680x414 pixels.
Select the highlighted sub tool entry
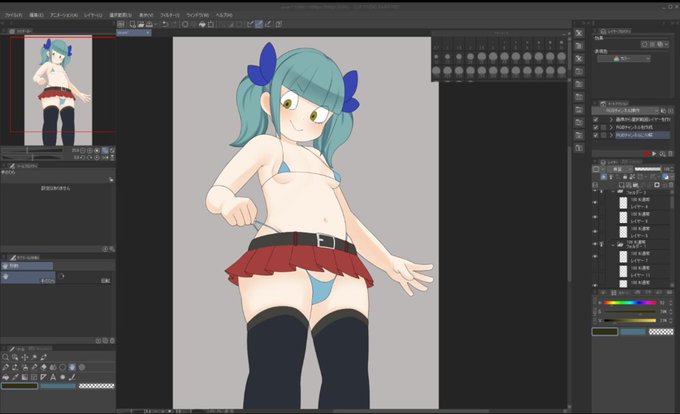coord(28,277)
